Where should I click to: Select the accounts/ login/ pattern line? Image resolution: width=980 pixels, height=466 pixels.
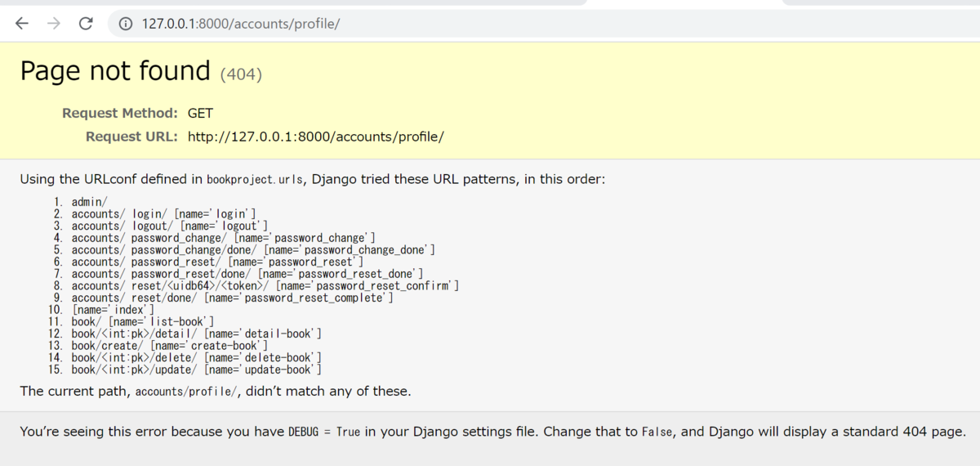[164, 214]
